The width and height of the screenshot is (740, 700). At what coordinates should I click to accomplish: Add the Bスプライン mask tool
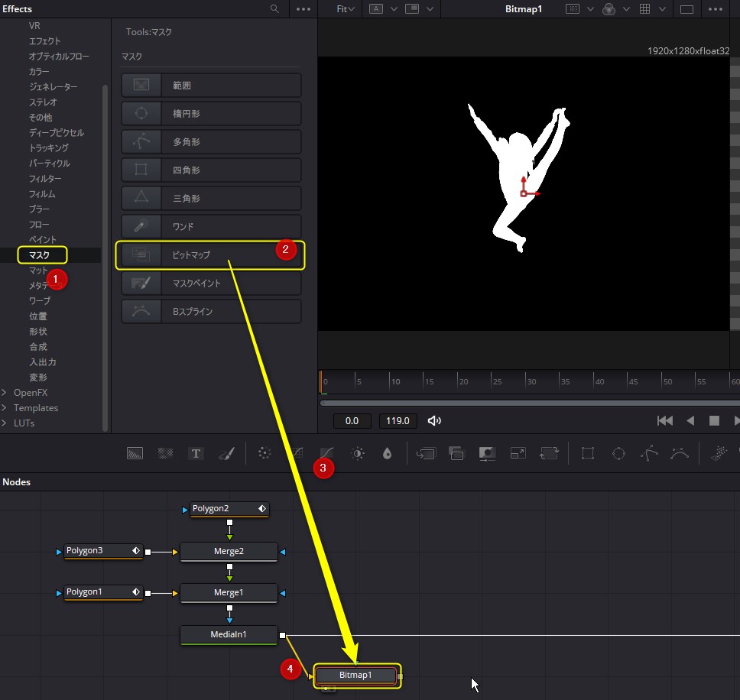[211, 311]
